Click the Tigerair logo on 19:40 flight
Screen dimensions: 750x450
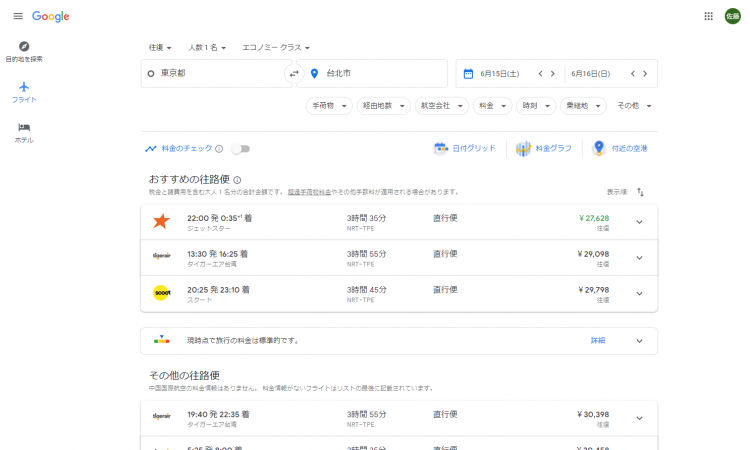click(x=162, y=416)
